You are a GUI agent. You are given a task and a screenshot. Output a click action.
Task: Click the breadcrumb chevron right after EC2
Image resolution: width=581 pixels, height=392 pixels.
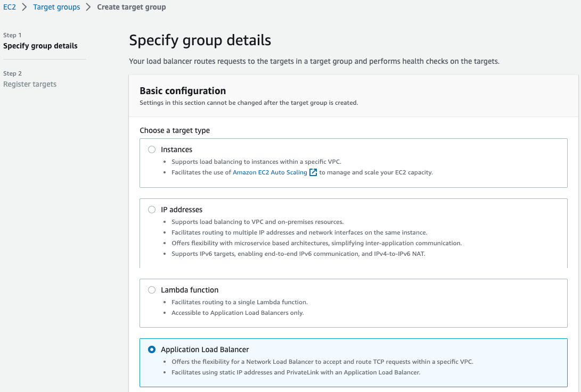coord(24,7)
